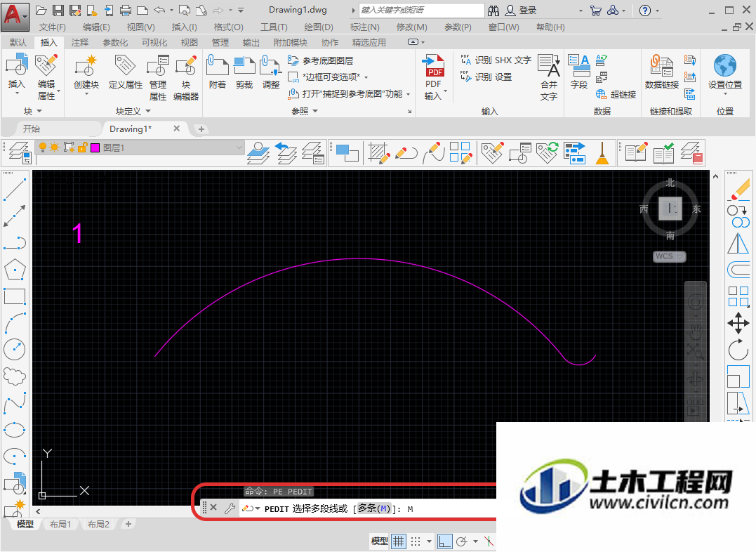Select the Revision Cloud tool
Viewport: 756px width, 552px height.
coord(15,376)
